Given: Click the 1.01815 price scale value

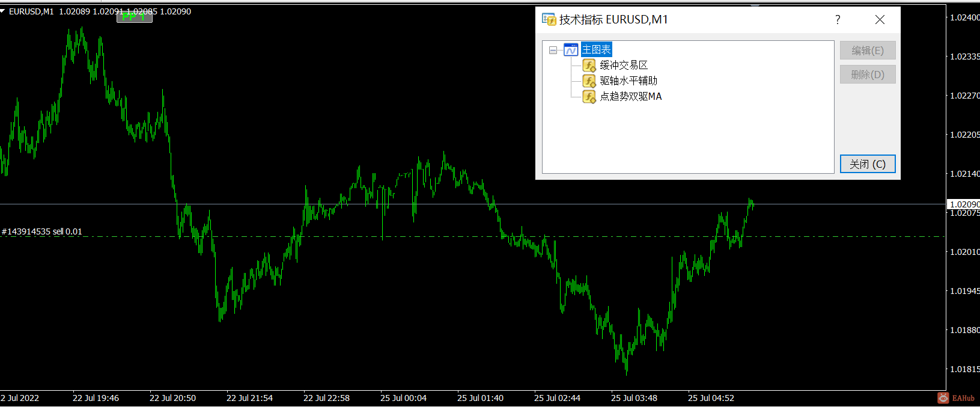Looking at the screenshot, I should coord(964,369).
